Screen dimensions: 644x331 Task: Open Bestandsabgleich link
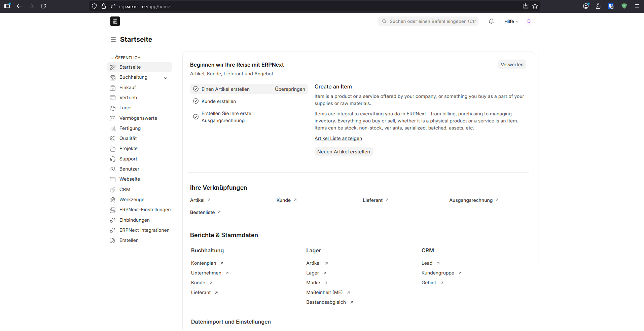[x=330, y=302]
